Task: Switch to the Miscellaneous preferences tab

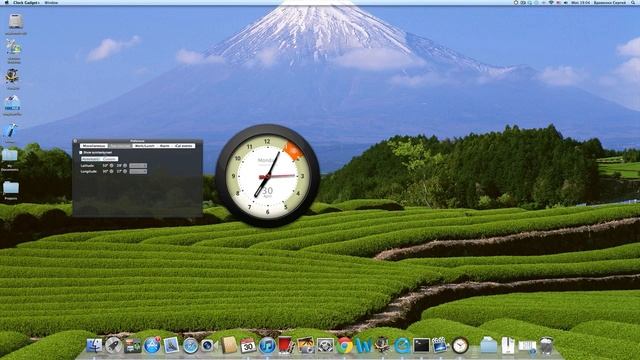Action: (x=94, y=146)
